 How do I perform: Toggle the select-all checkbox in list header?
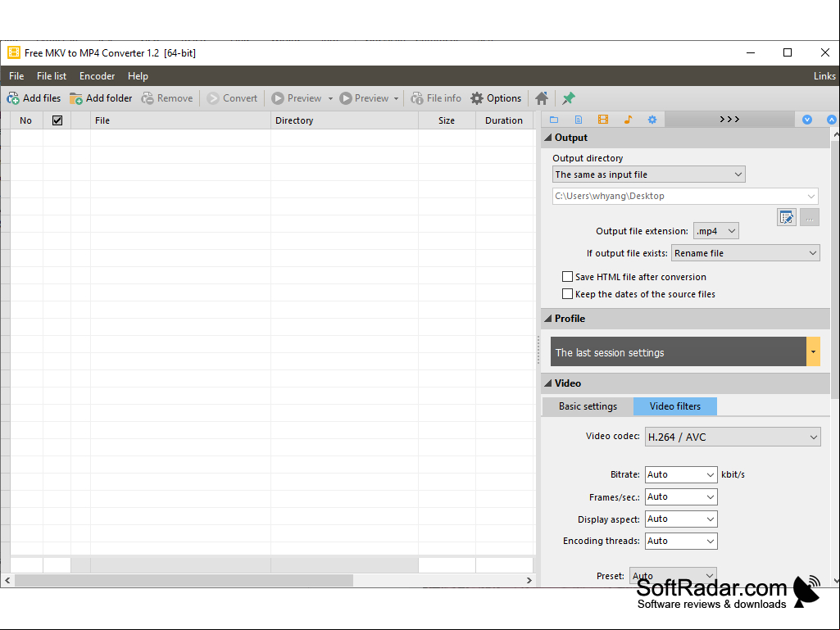[x=57, y=120]
